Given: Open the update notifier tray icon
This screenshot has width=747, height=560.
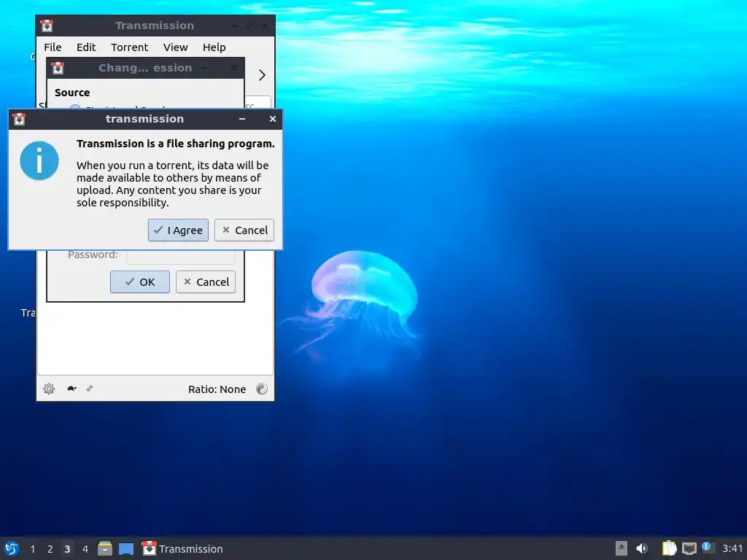Looking at the screenshot, I should pos(708,548).
